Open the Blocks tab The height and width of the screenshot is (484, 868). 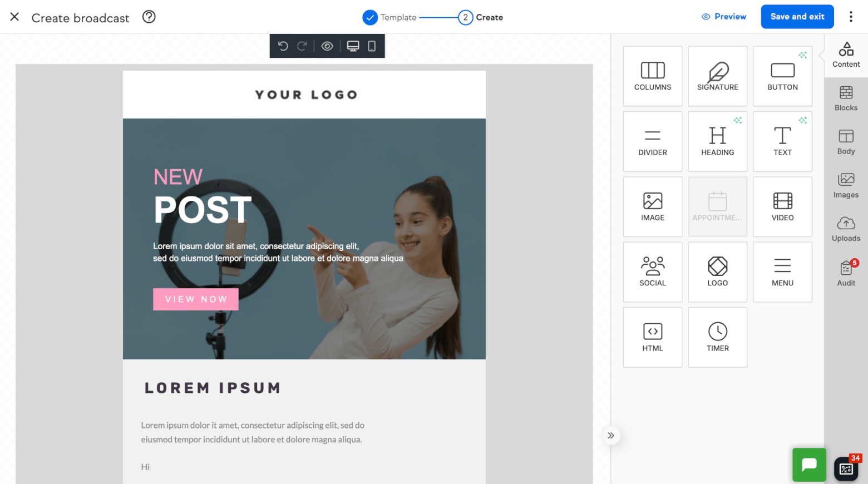click(x=846, y=98)
